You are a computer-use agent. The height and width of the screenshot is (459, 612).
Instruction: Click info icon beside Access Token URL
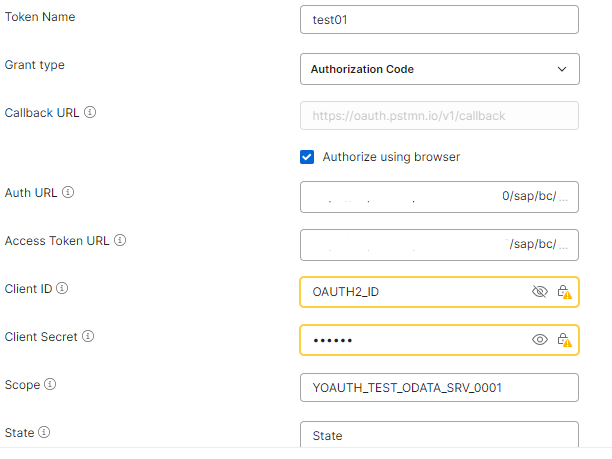pos(121,241)
